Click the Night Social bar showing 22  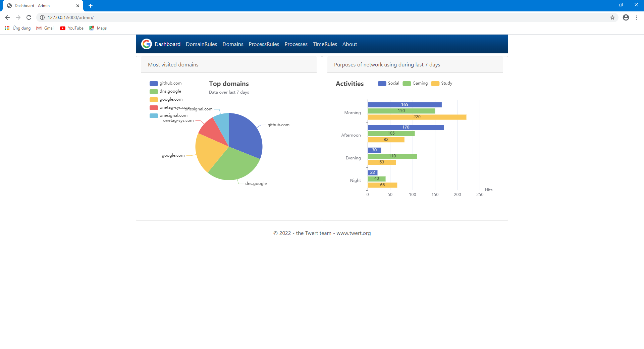click(x=373, y=172)
